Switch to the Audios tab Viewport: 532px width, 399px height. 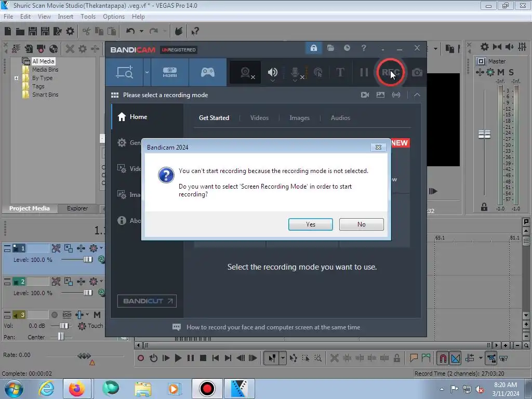[x=340, y=118]
